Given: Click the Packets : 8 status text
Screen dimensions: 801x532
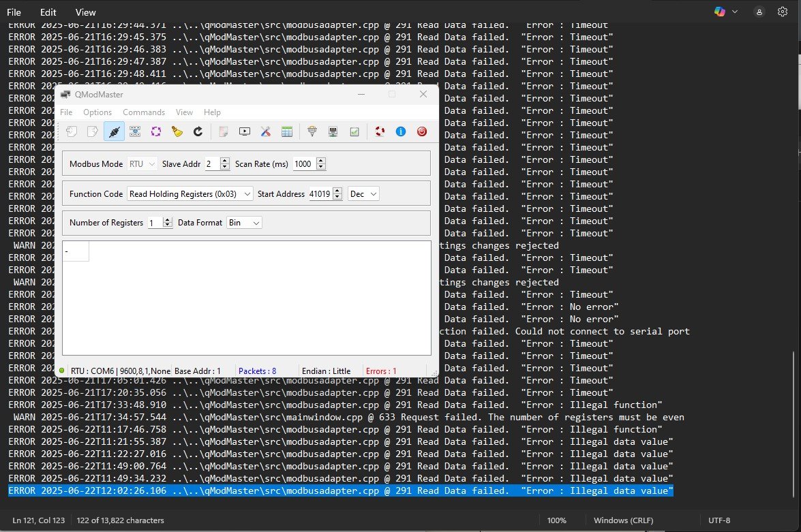Looking at the screenshot, I should [x=258, y=371].
